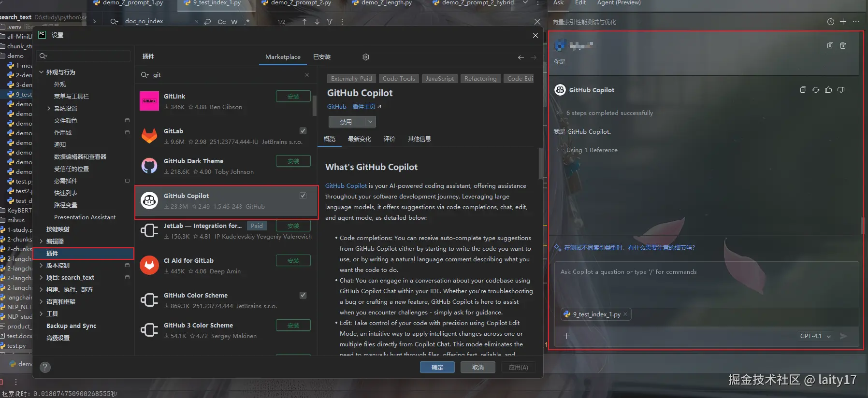Open the Disable (禁用) dropdown arrow
Image resolution: width=868 pixels, height=398 pixels.
tap(370, 122)
